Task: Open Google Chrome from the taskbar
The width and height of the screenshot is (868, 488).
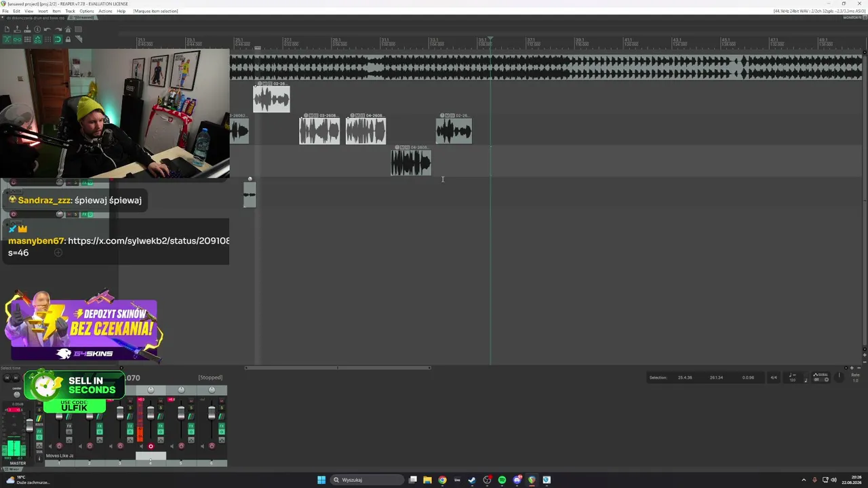Action: (442, 480)
